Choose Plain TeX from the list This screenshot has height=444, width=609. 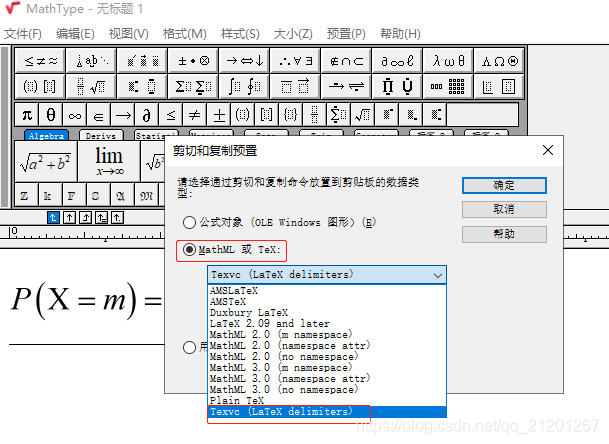(x=327, y=400)
